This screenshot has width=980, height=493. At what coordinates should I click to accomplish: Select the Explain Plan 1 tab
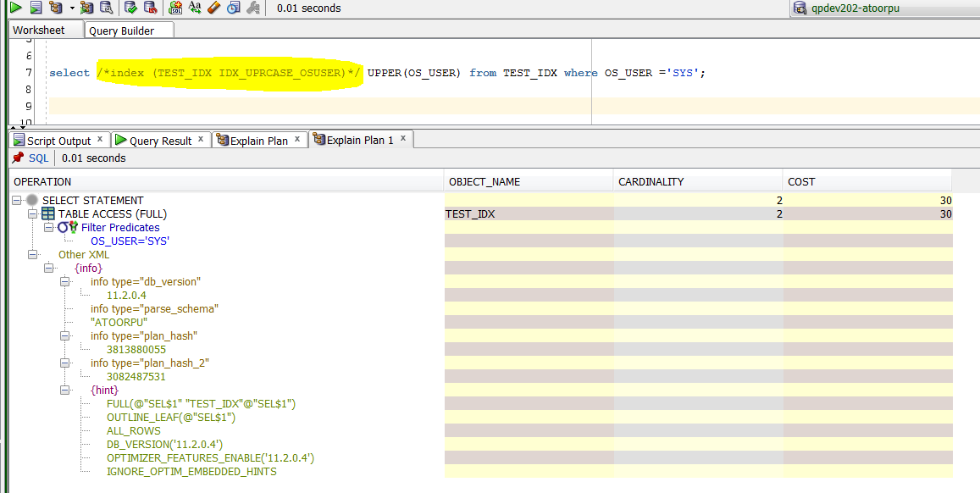(x=360, y=140)
